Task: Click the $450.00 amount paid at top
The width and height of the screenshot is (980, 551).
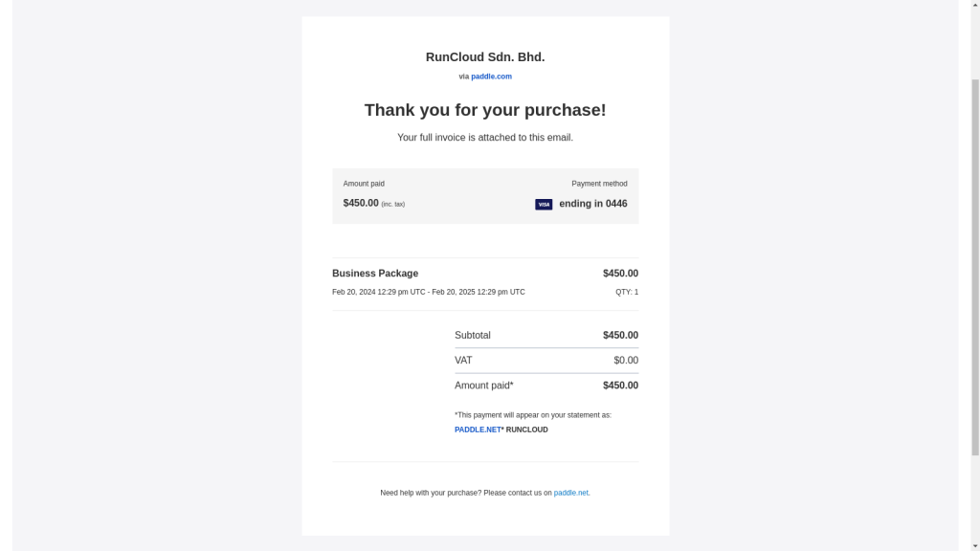Action: pyautogui.click(x=361, y=203)
